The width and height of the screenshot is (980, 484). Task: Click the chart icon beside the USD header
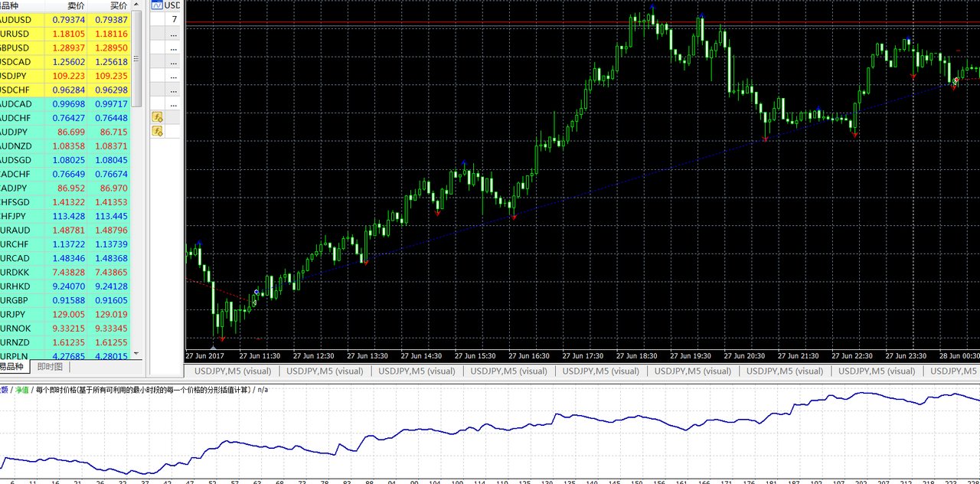[x=158, y=5]
